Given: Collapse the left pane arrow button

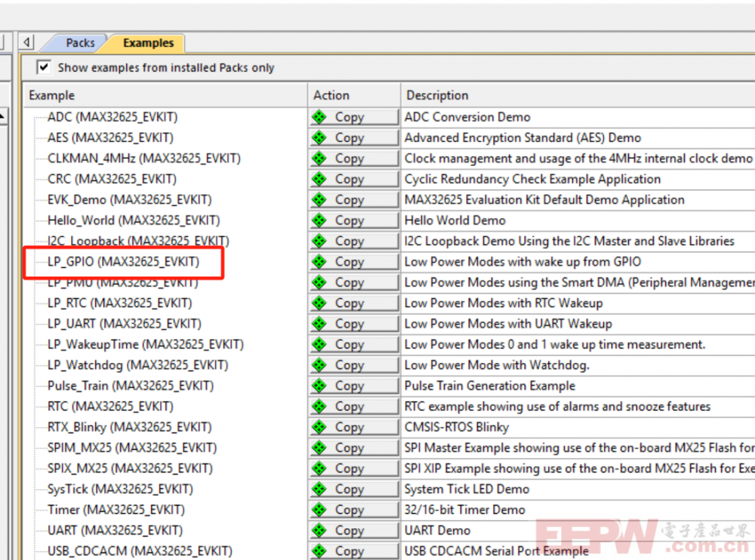Looking at the screenshot, I should click(26, 42).
